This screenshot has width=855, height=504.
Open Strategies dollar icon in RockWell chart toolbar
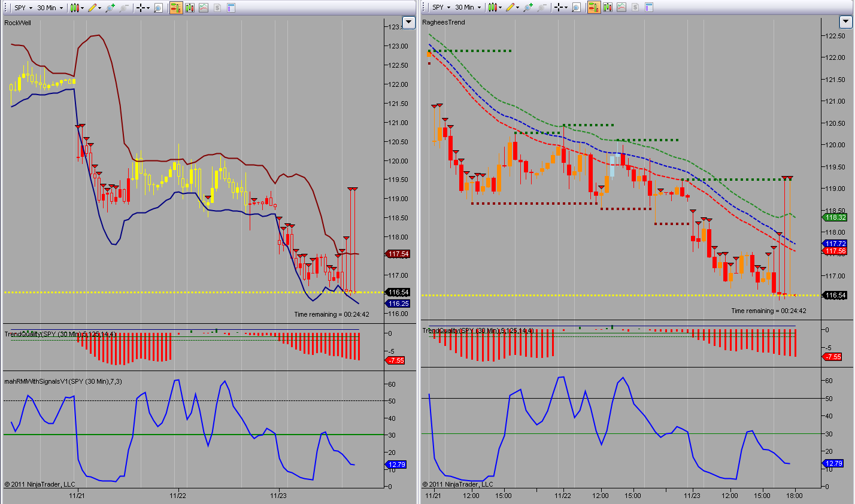click(217, 8)
